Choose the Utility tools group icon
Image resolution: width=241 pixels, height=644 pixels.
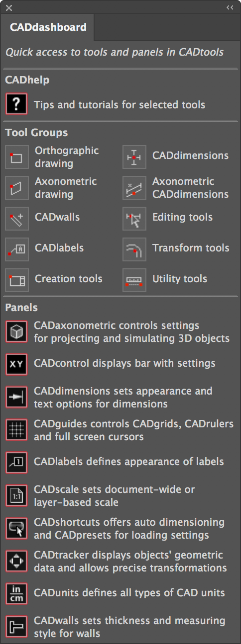[x=134, y=280]
